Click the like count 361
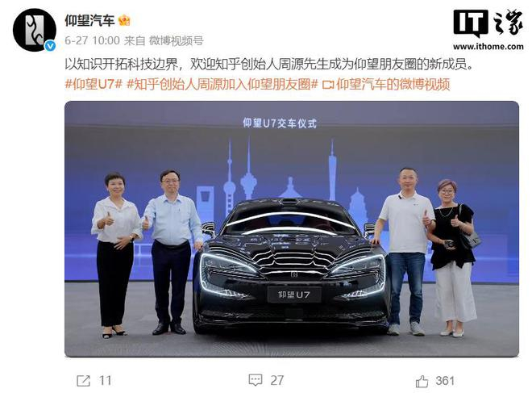This screenshot has width=532, height=393. 445,380
